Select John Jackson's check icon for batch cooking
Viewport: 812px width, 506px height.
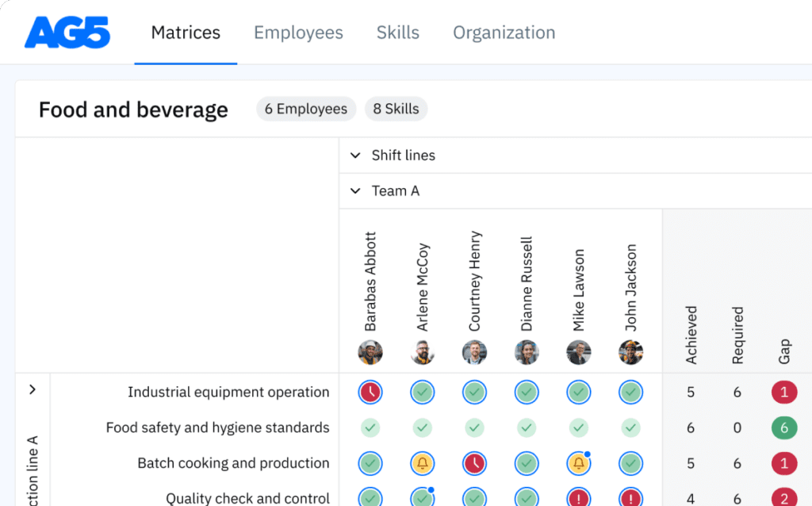click(631, 463)
